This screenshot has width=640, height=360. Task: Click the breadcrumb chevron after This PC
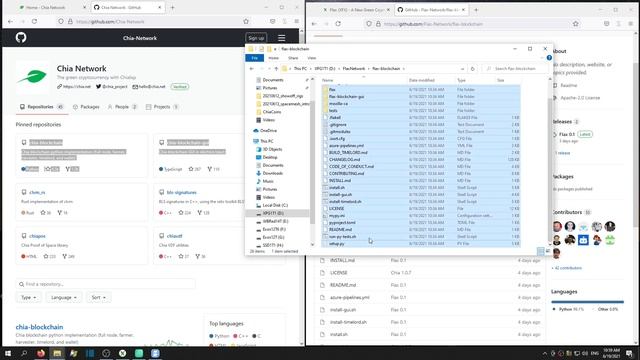point(311,69)
